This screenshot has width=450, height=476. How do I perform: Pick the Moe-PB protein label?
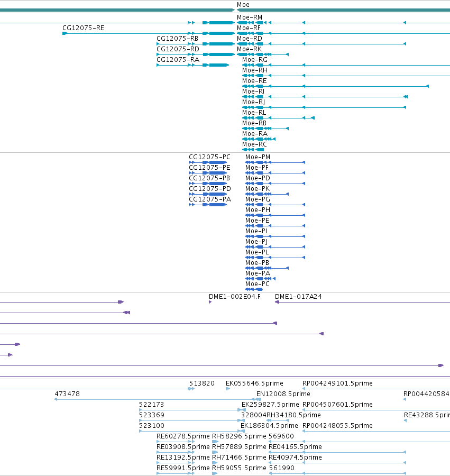(x=257, y=263)
